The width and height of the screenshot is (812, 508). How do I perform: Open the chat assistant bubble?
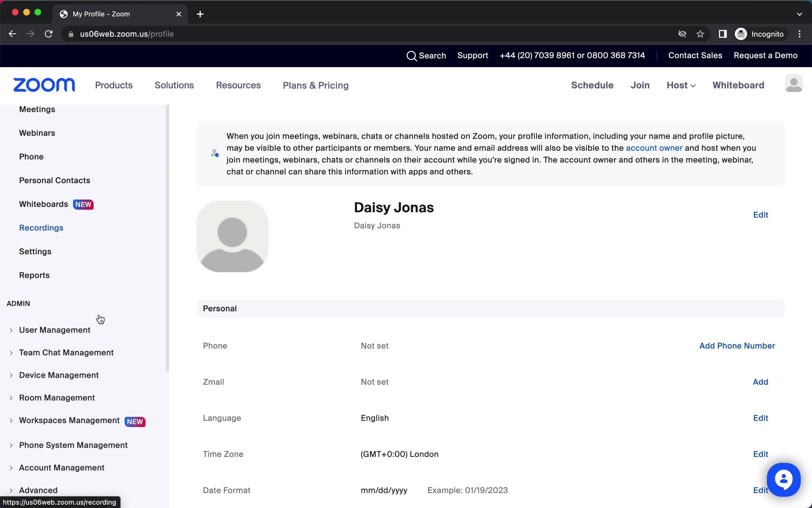pyautogui.click(x=784, y=479)
